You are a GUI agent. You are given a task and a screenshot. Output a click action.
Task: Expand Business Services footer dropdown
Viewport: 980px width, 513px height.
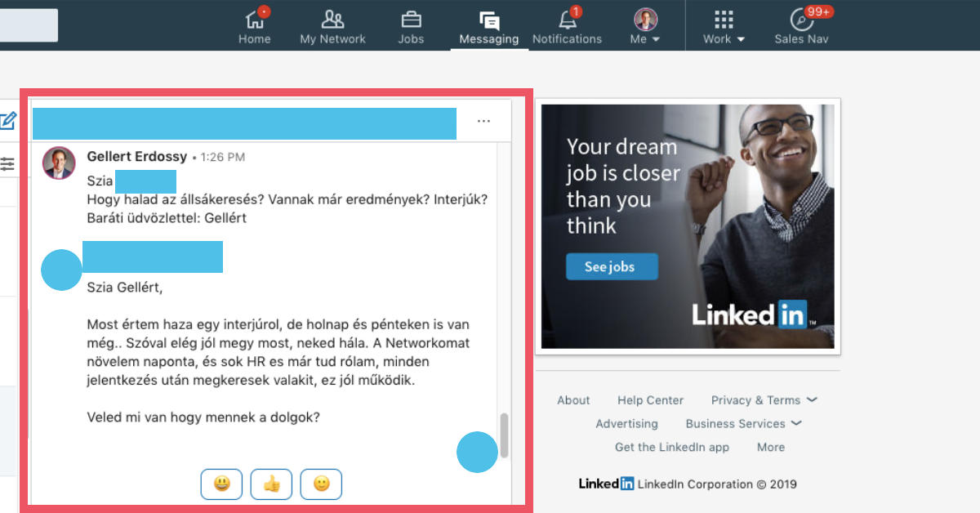pos(743,424)
